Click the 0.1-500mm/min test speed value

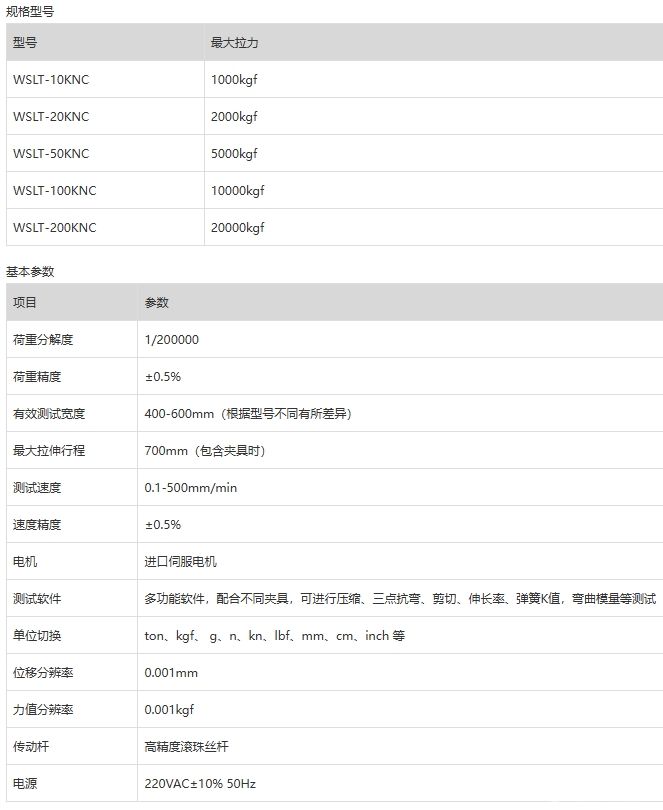pos(191,488)
